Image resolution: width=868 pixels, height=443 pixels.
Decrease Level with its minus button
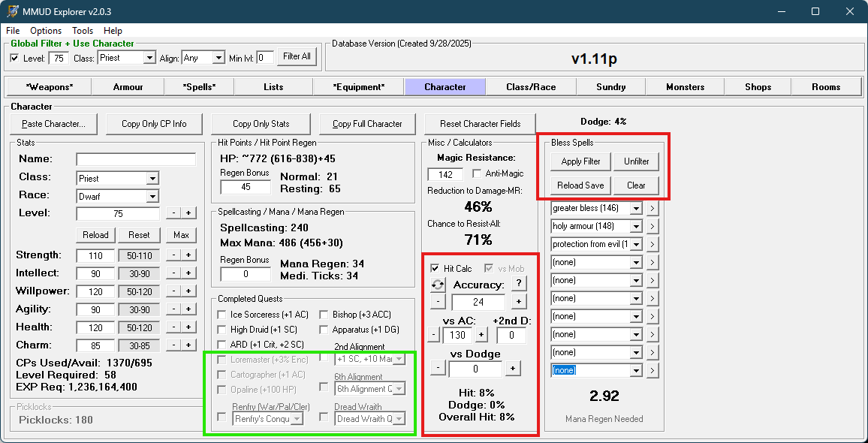click(173, 213)
